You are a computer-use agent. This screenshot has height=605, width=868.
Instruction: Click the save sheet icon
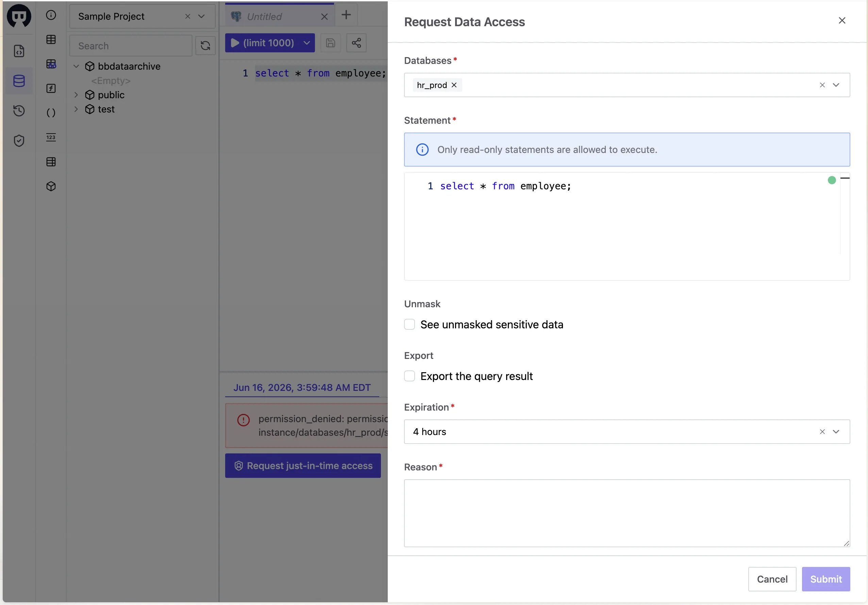(330, 43)
